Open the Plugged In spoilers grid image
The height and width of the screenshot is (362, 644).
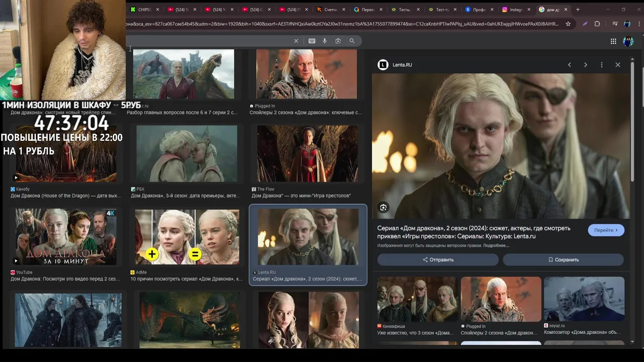306,74
